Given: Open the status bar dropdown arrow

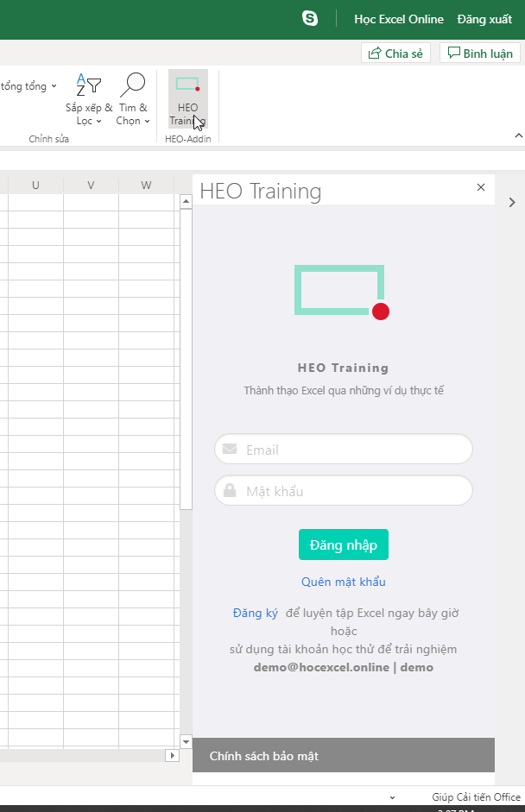Looking at the screenshot, I should point(392,797).
